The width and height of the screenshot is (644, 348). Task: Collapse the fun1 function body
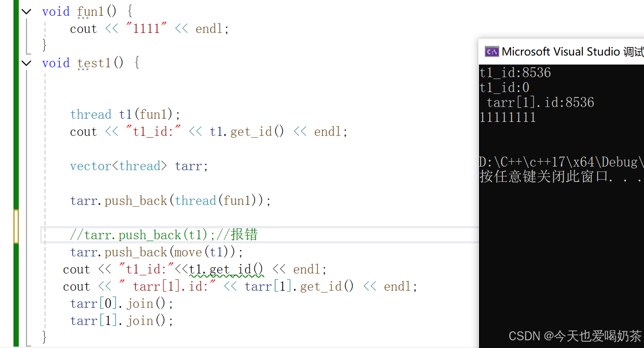click(26, 11)
